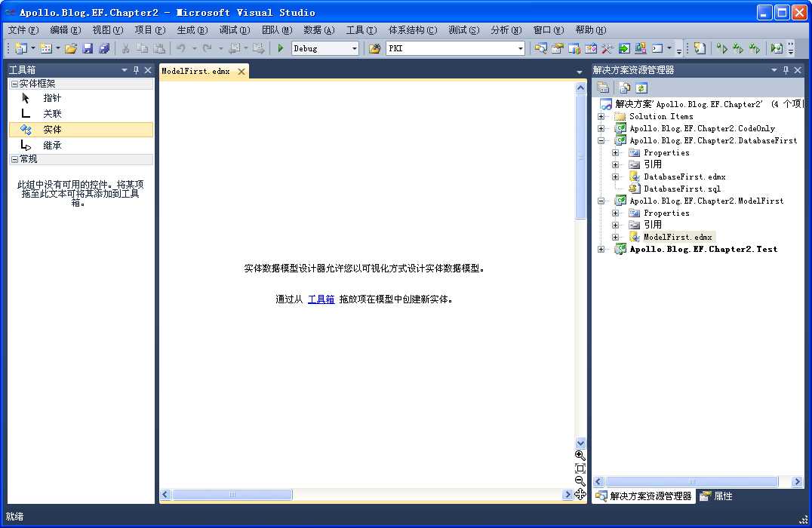
Task: Collapse the Apollo.Blog.EF.Chapter2.ModelFirst project
Action: (x=601, y=201)
